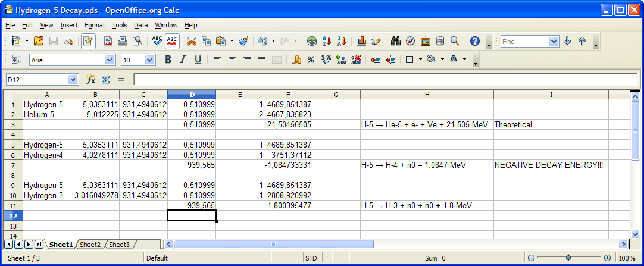644x266 pixels.
Task: Toggle Edit File mode
Action: pyautogui.click(x=88, y=41)
